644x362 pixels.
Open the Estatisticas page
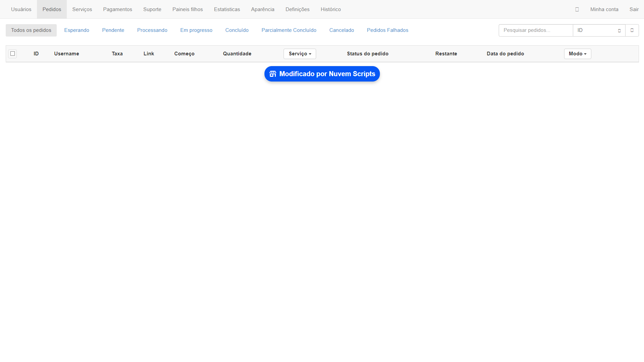point(227,9)
